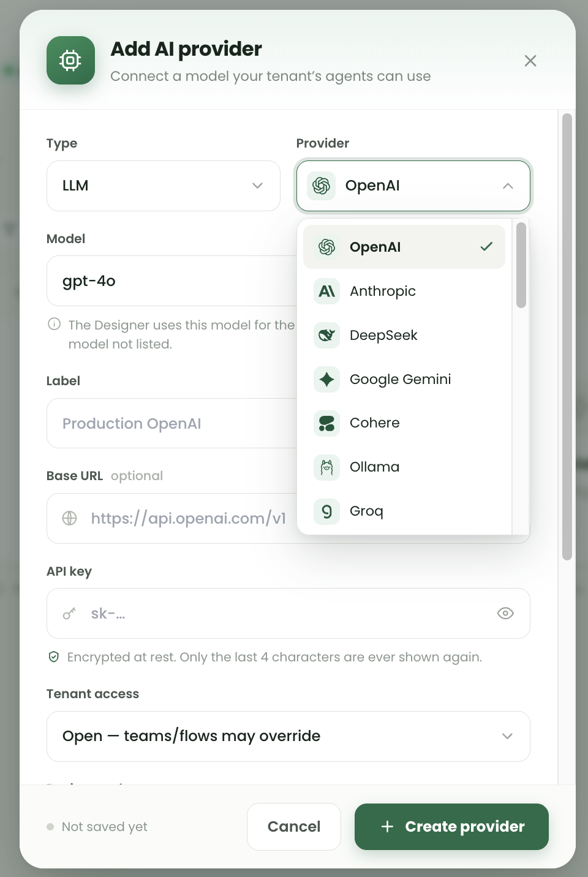This screenshot has width=588, height=877.
Task: Select Ollama from provider list
Action: click(404, 467)
